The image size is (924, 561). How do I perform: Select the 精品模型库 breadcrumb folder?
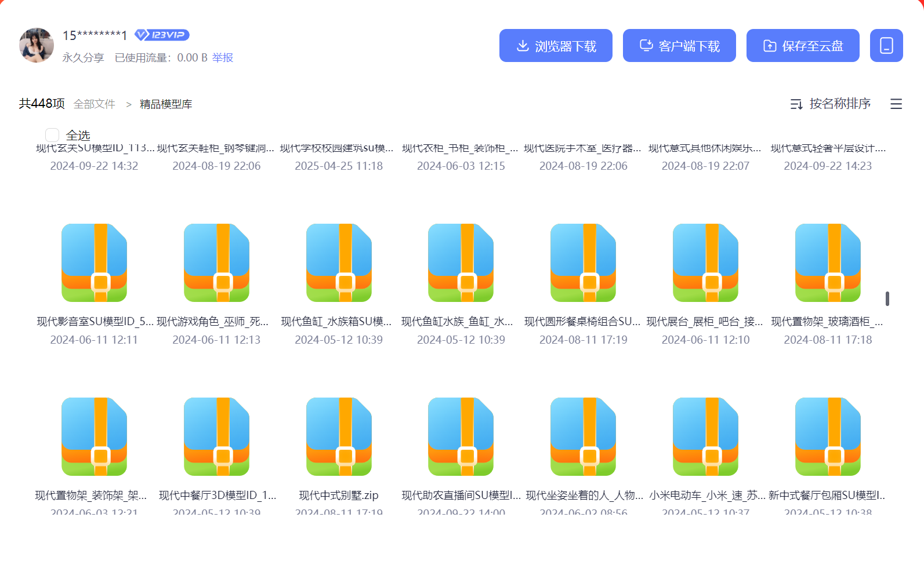point(166,104)
